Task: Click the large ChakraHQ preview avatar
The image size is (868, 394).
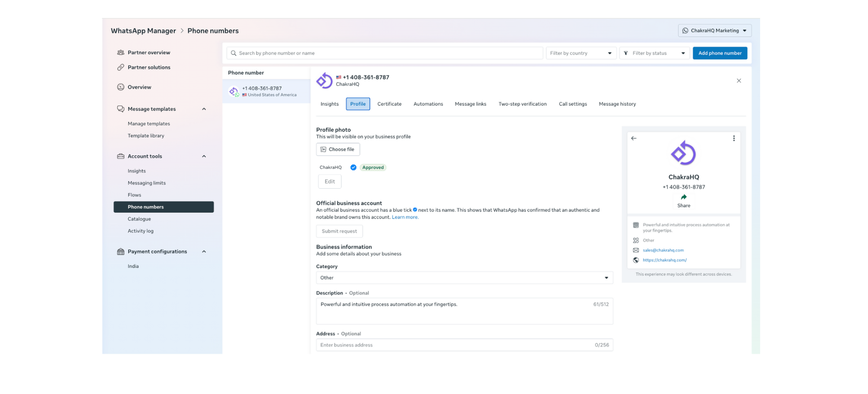Action: click(x=683, y=153)
